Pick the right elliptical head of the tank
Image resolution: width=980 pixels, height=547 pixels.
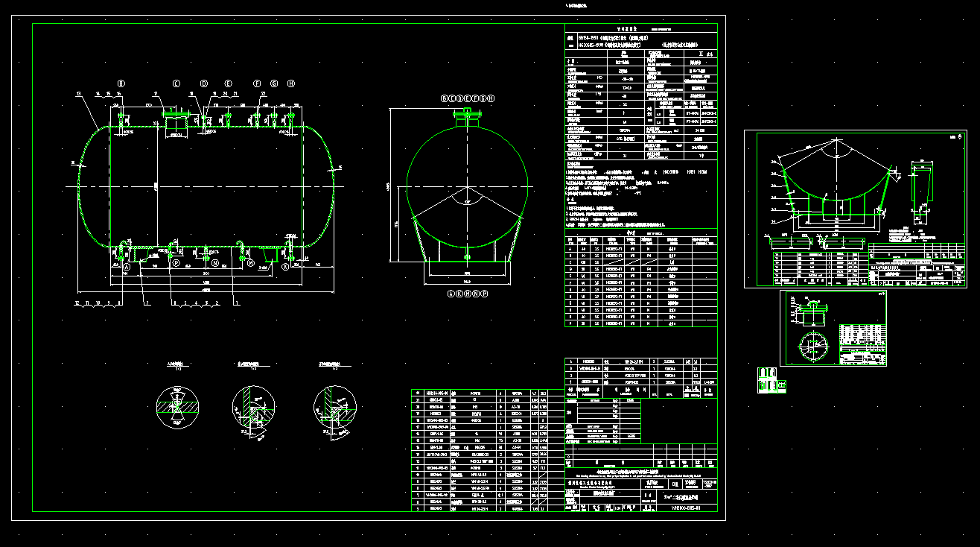click(x=319, y=186)
